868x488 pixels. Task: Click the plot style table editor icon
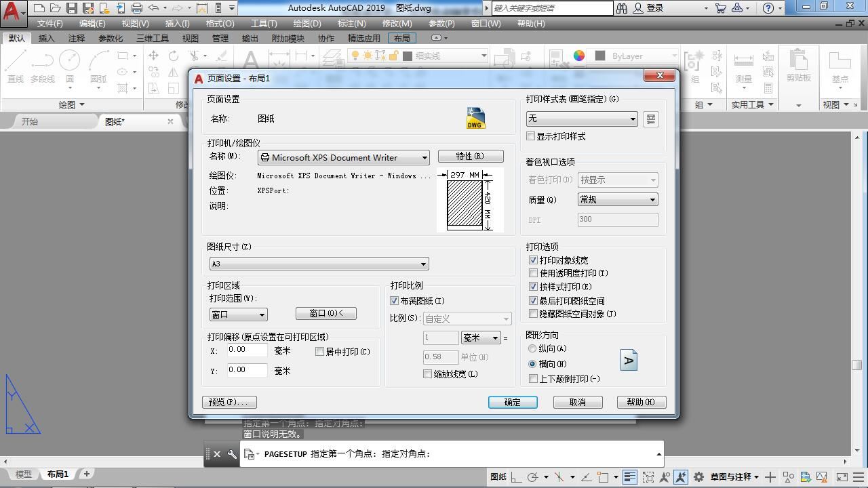tap(650, 119)
